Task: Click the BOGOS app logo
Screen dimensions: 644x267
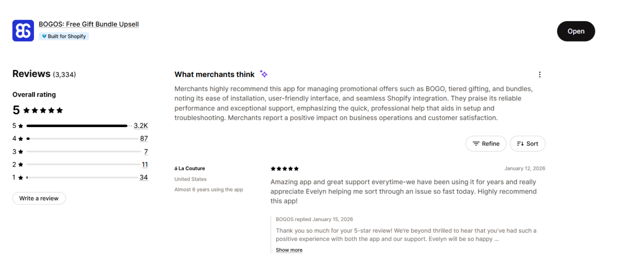Action: coord(23,30)
